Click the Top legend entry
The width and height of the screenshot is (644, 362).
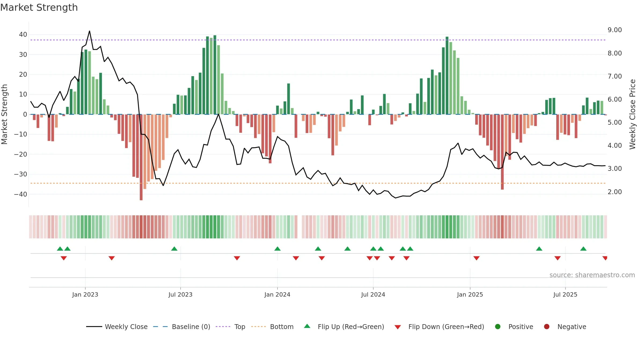pyautogui.click(x=230, y=327)
